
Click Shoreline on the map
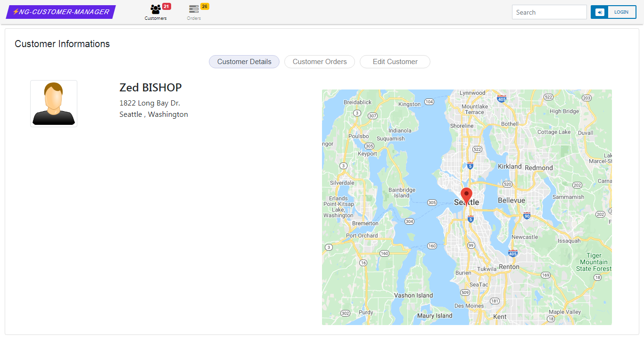[462, 126]
